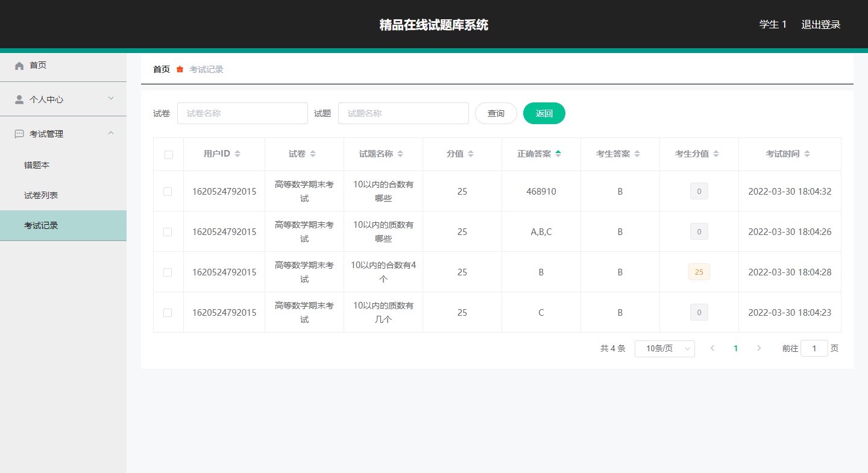Sort by 考试时间 column sort icon
868x473 pixels.
pyautogui.click(x=807, y=154)
